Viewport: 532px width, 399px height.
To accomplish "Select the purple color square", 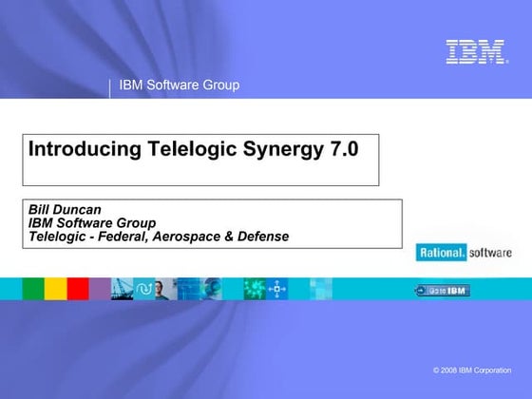I will (x=100, y=289).
